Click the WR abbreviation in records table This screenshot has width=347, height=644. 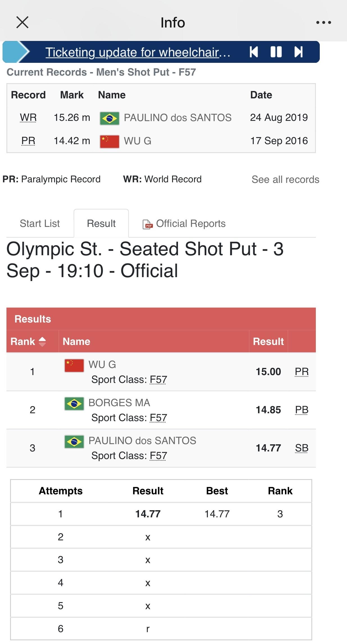(28, 118)
